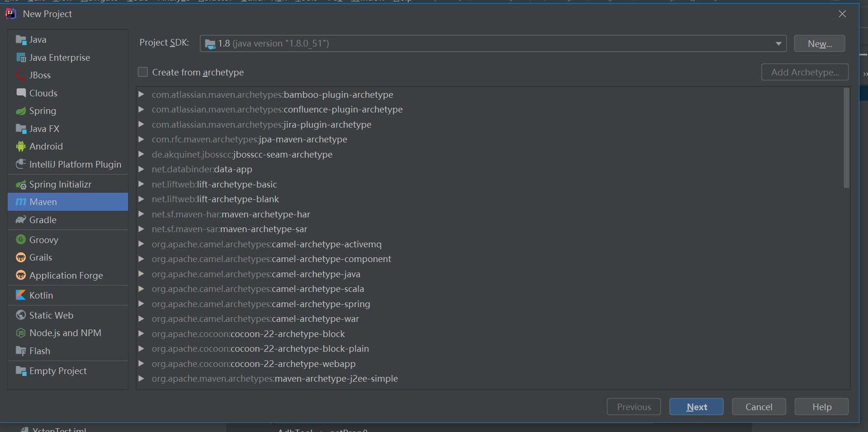Image resolution: width=868 pixels, height=432 pixels.
Task: Select IntelliJ Platform Plugin project type
Action: [68, 164]
